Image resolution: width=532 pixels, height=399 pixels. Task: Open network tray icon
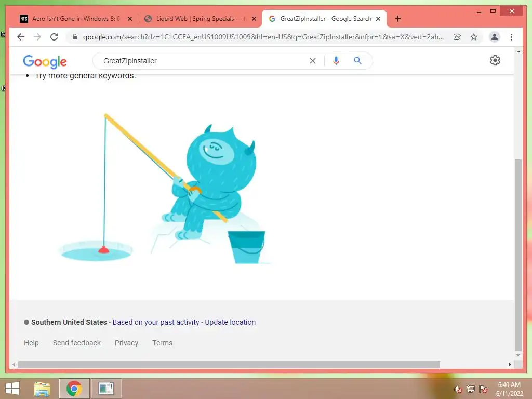pos(470,389)
